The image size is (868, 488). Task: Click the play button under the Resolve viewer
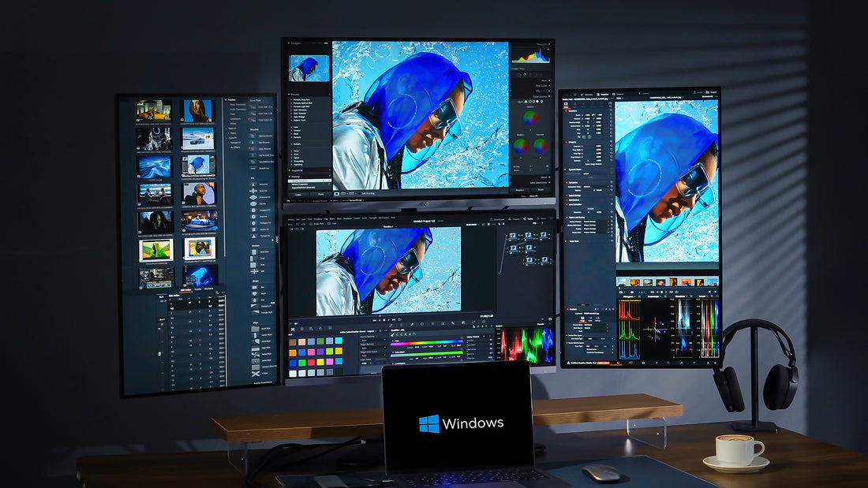tap(390, 320)
